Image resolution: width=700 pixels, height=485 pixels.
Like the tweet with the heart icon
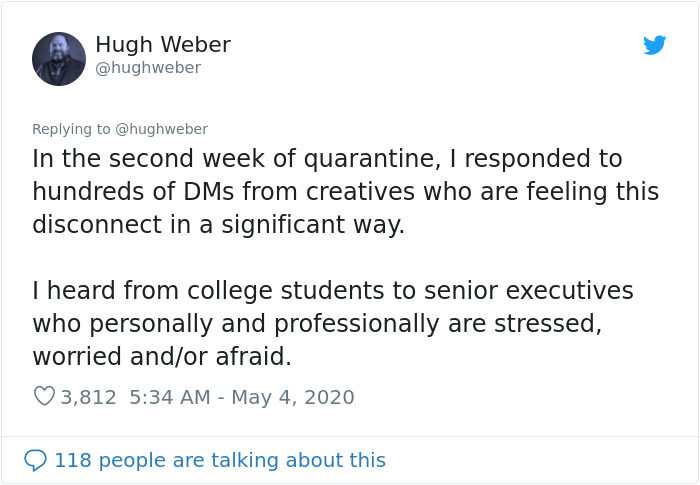tap(44, 396)
